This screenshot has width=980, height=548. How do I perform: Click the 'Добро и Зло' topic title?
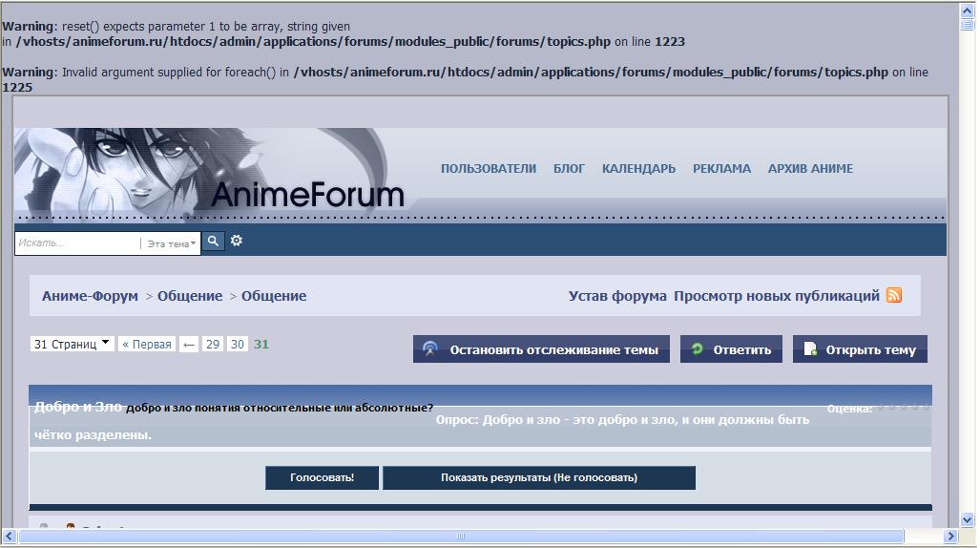click(x=78, y=407)
